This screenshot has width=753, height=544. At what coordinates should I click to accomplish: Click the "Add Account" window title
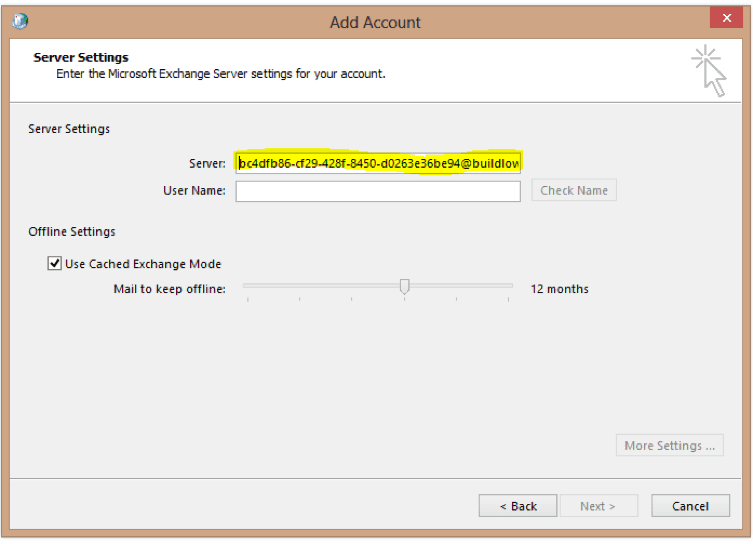375,22
